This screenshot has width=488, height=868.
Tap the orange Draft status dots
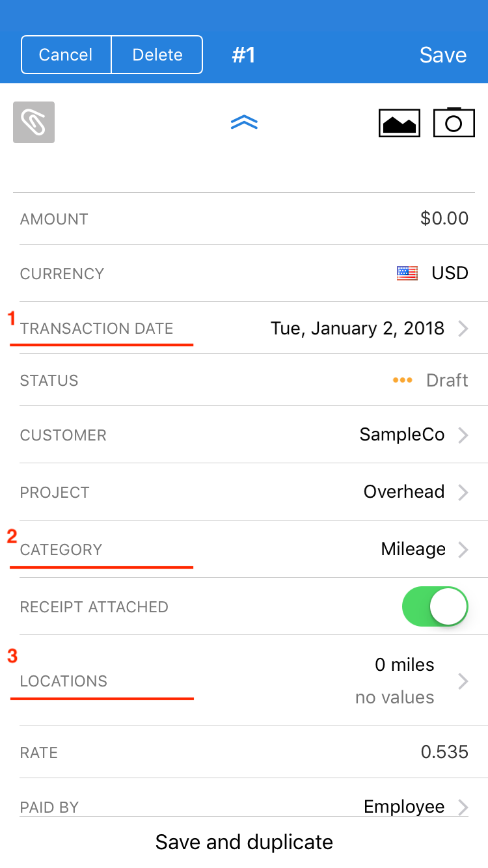click(x=402, y=381)
